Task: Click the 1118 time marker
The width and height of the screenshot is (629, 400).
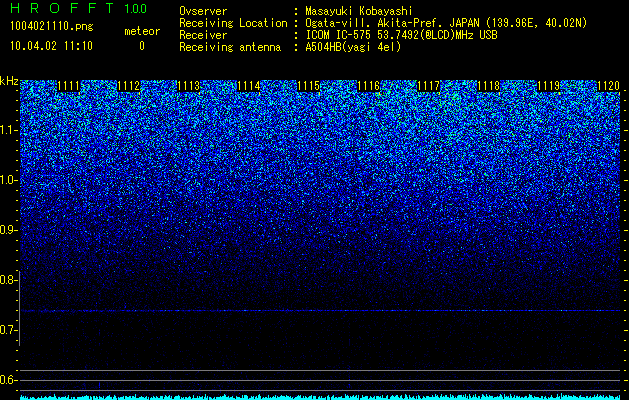Action: tap(489, 86)
